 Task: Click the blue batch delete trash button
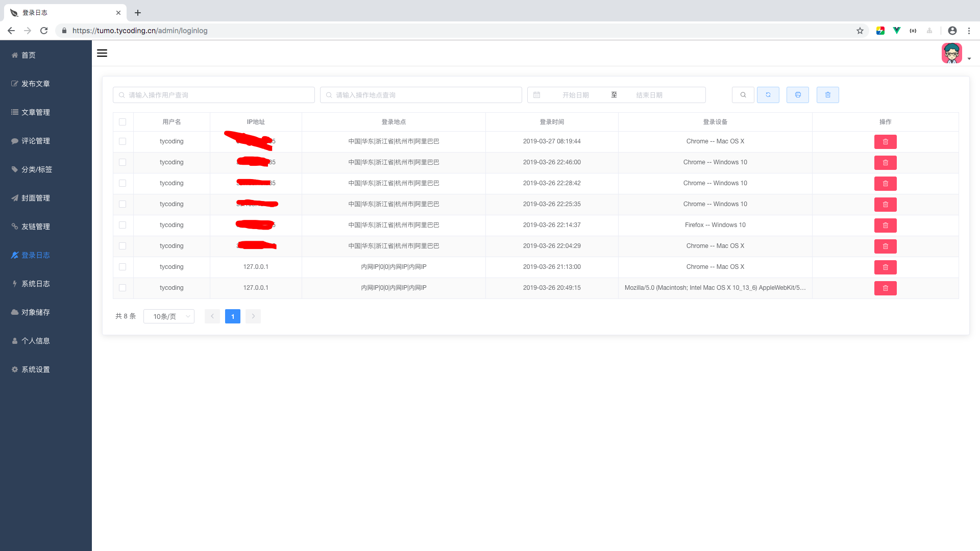[x=828, y=95]
